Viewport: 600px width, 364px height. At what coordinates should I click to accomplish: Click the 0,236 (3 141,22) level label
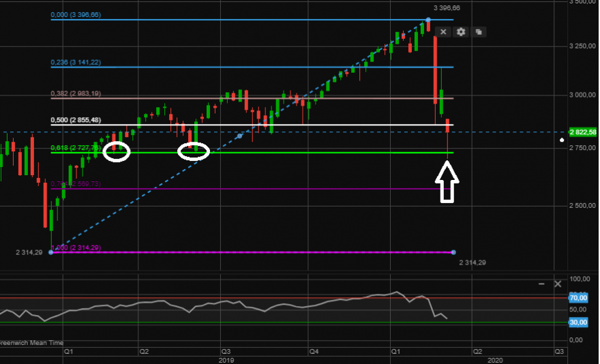tap(76, 63)
